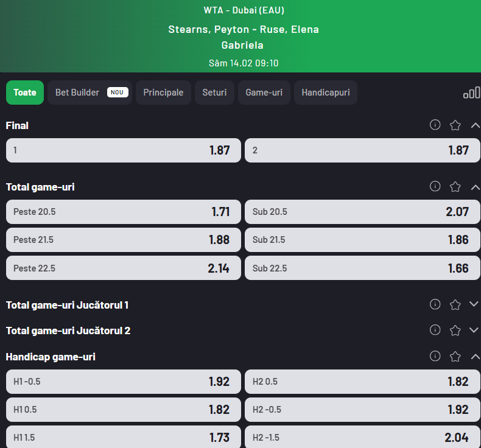
Task: Collapse the Handicap game-uri section
Action: tap(475, 357)
